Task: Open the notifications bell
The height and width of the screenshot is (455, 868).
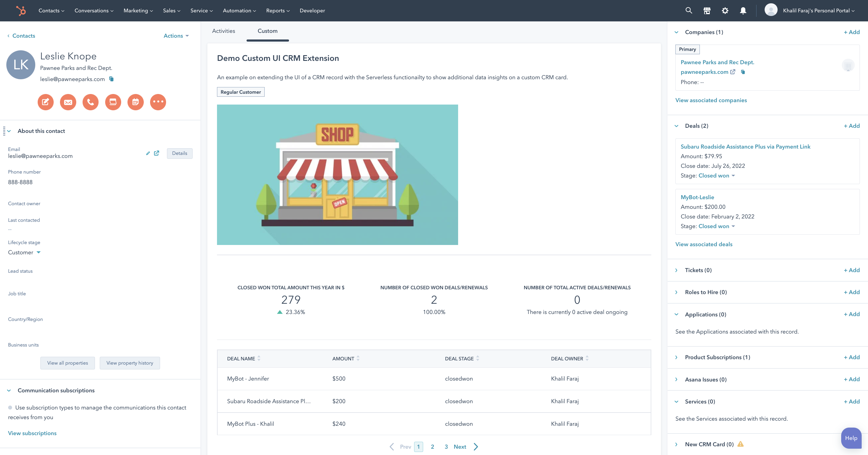Action: coord(743,11)
